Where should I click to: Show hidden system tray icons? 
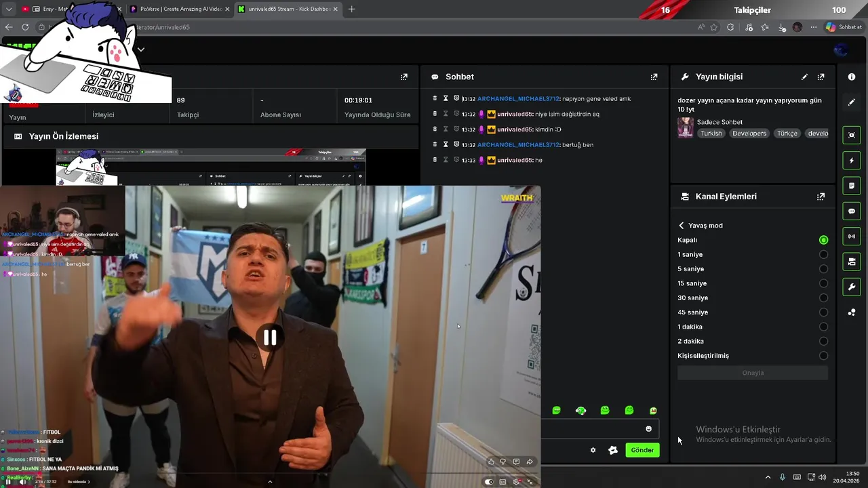pyautogui.click(x=768, y=477)
